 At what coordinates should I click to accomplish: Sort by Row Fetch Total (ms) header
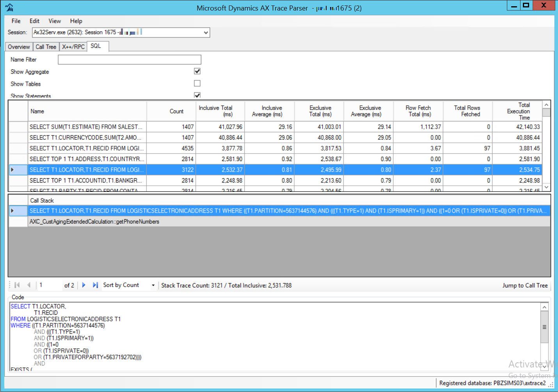point(418,111)
